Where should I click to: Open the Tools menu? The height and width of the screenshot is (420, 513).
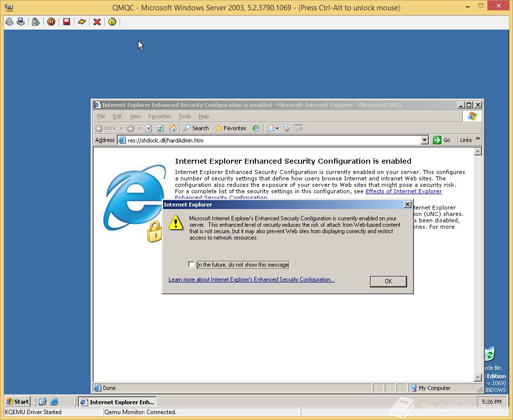[184, 116]
